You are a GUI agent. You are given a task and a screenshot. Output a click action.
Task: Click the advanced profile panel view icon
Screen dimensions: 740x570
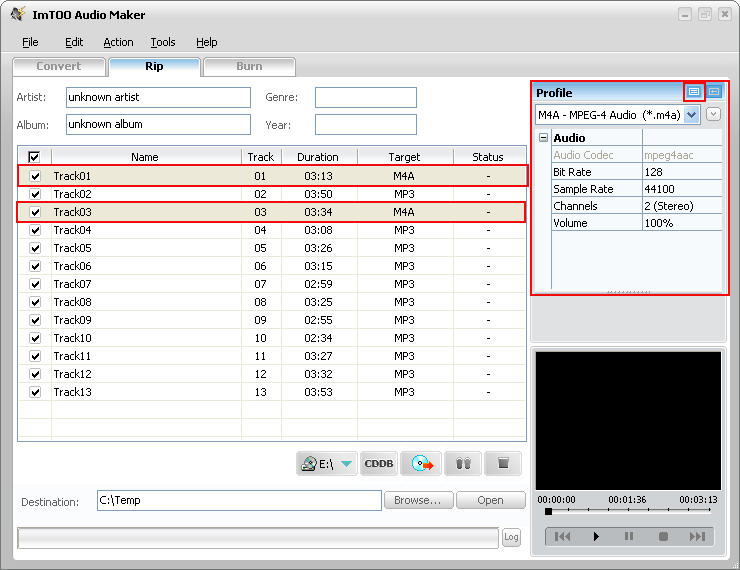(714, 92)
